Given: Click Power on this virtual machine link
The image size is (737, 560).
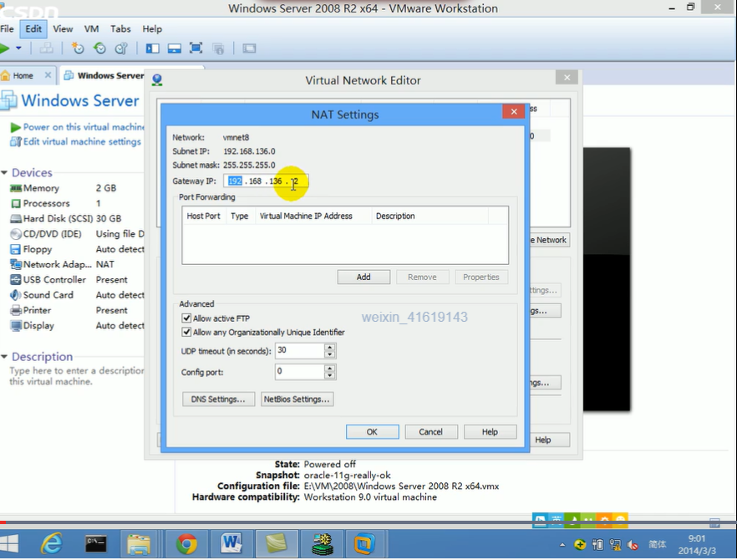Looking at the screenshot, I should [x=84, y=127].
